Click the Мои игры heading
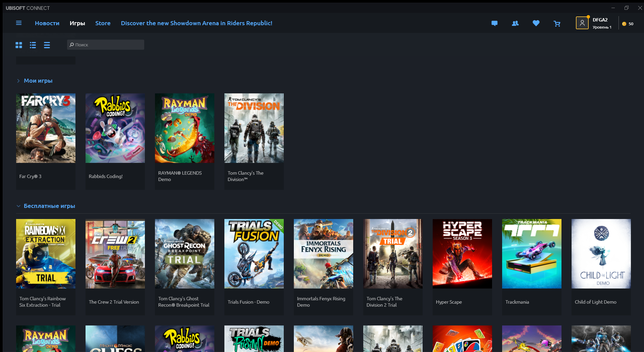This screenshot has height=352, width=644. coord(38,81)
